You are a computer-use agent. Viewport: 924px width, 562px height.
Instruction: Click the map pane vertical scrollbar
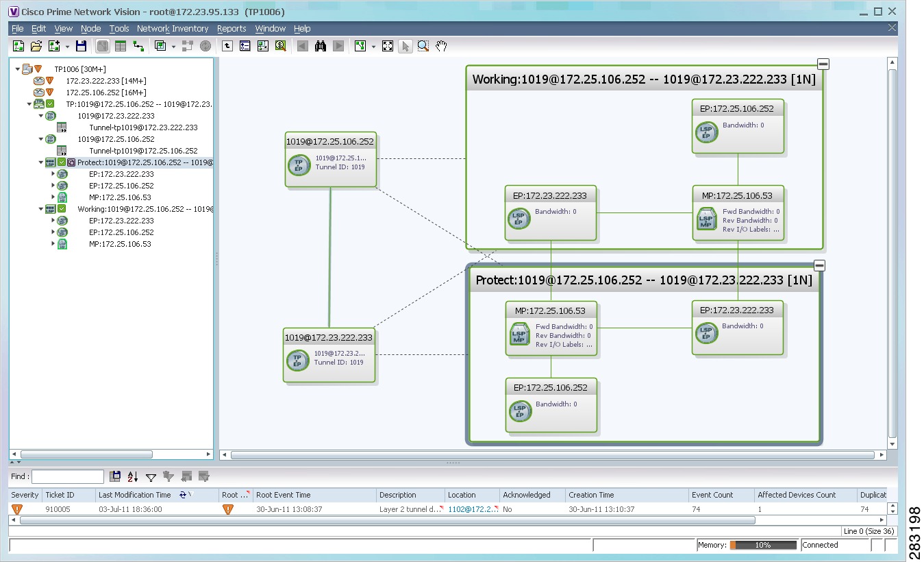892,253
